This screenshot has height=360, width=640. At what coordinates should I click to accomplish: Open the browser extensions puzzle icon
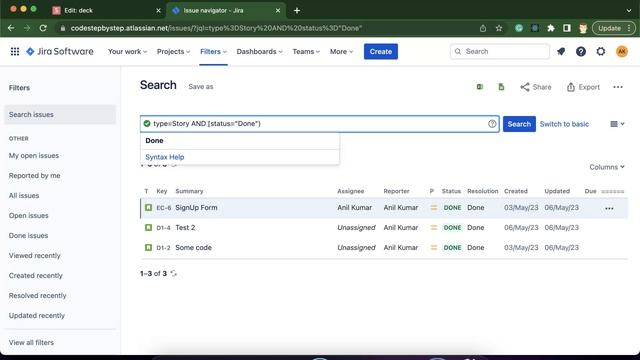(x=551, y=28)
